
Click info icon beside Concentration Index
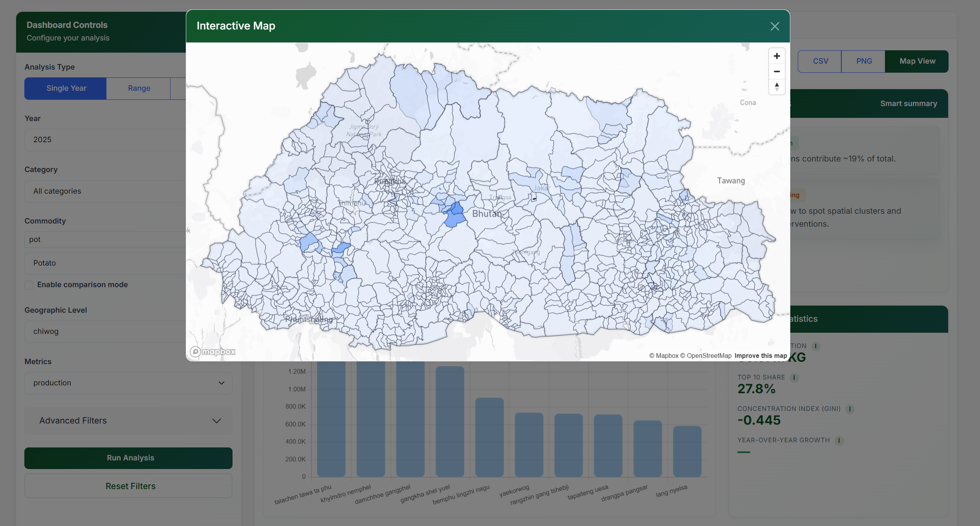coord(850,409)
